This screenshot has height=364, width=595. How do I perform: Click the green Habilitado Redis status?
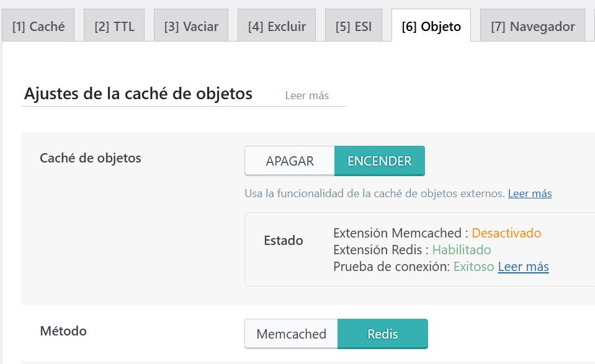[x=462, y=250]
